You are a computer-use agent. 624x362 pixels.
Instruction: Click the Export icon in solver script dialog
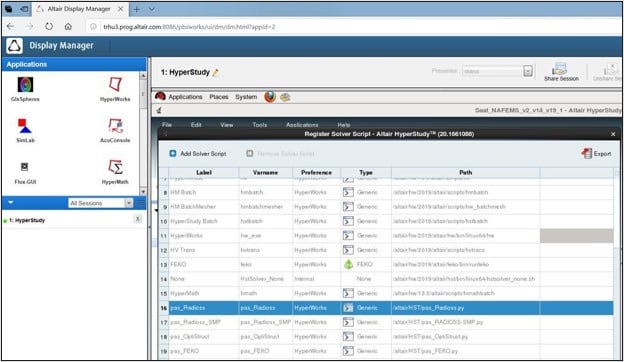pos(586,154)
